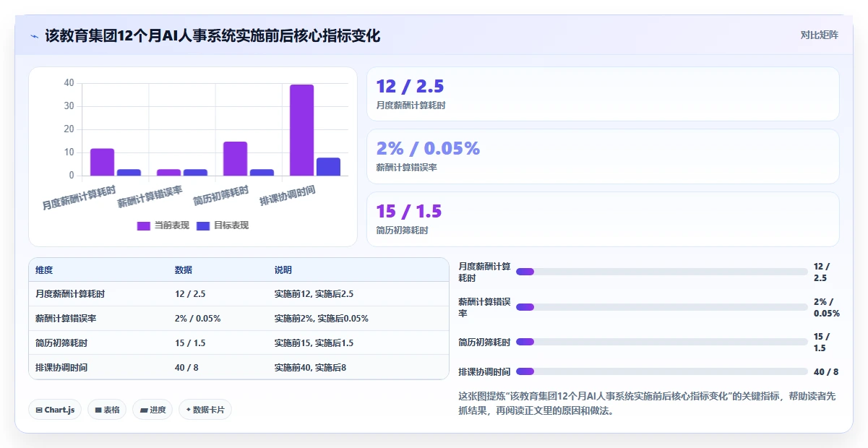Open the 12 / 2.5 data card

pos(603,94)
